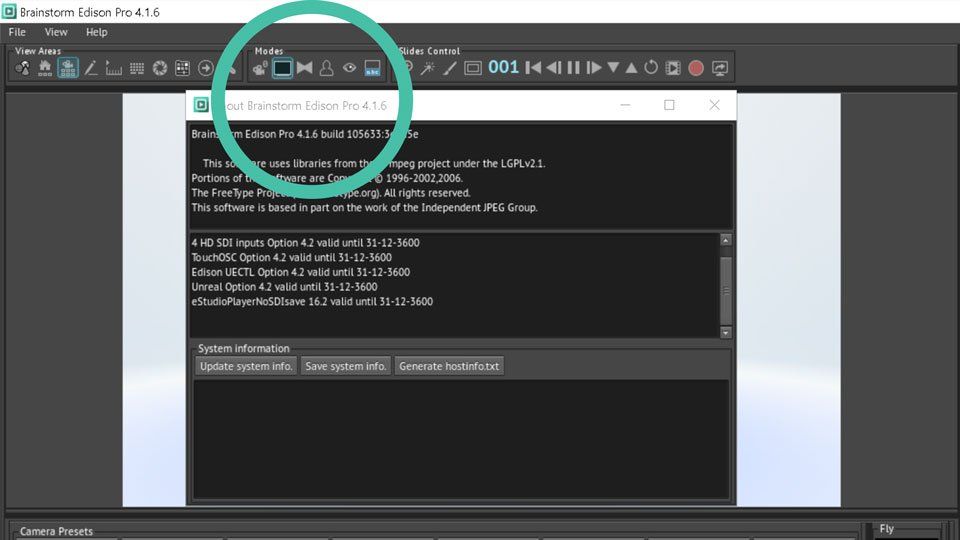The image size is (960, 540).
Task: Open the control panel sliders view area
Action: (182, 68)
